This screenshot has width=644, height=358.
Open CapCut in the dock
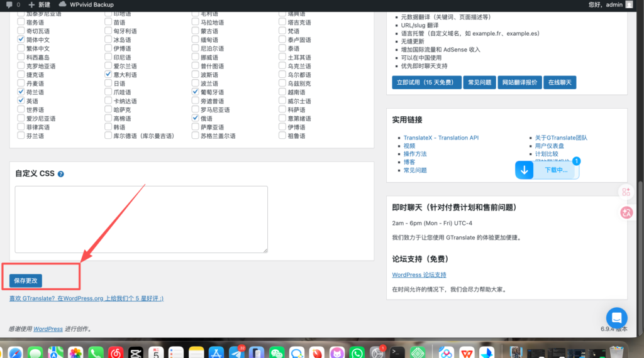point(136,353)
